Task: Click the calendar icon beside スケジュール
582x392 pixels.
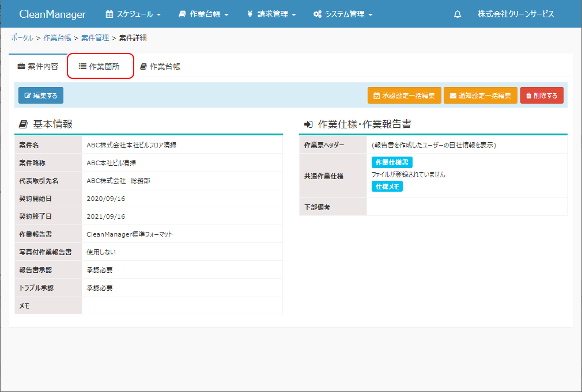Action: 109,14
